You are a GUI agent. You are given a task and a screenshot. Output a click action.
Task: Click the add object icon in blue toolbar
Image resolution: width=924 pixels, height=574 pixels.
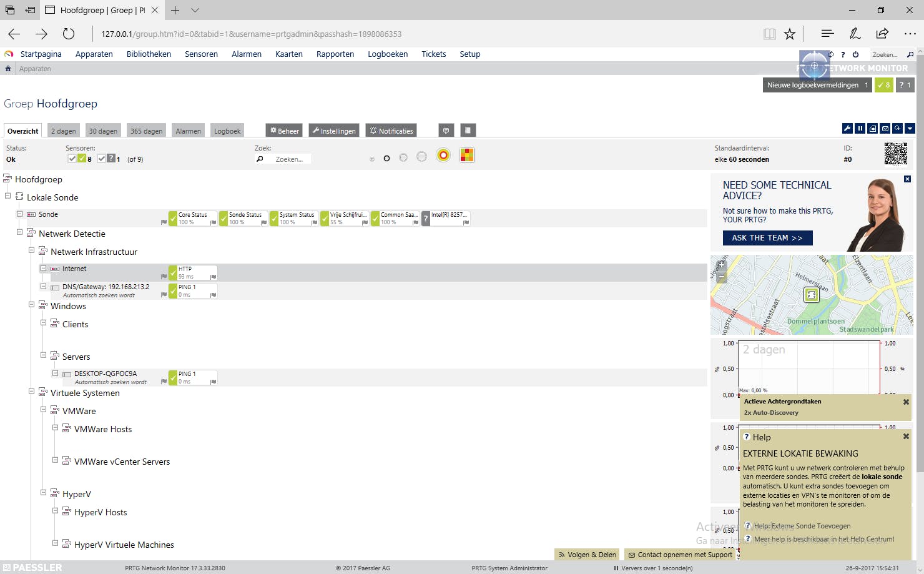point(872,129)
